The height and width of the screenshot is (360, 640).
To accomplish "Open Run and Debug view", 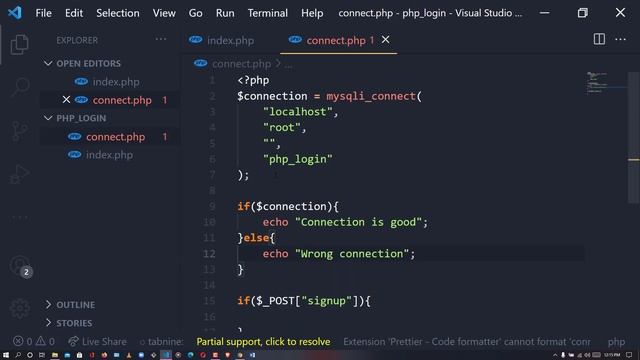I will pos(19,174).
